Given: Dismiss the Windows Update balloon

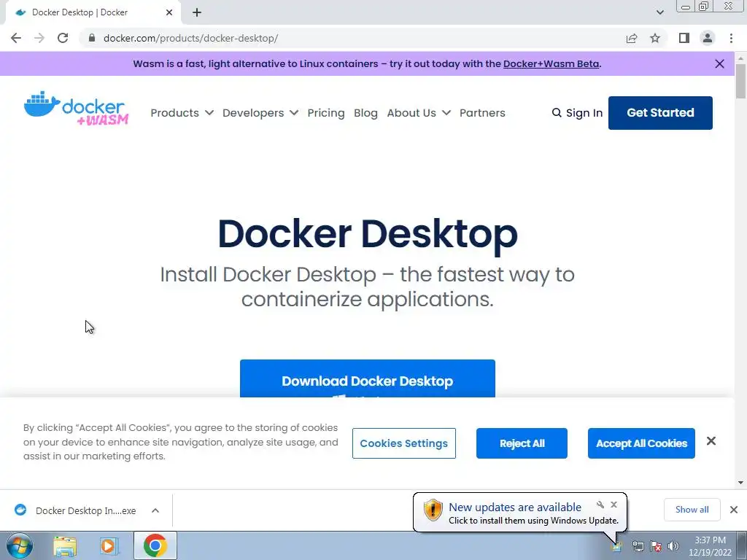Looking at the screenshot, I should point(614,505).
